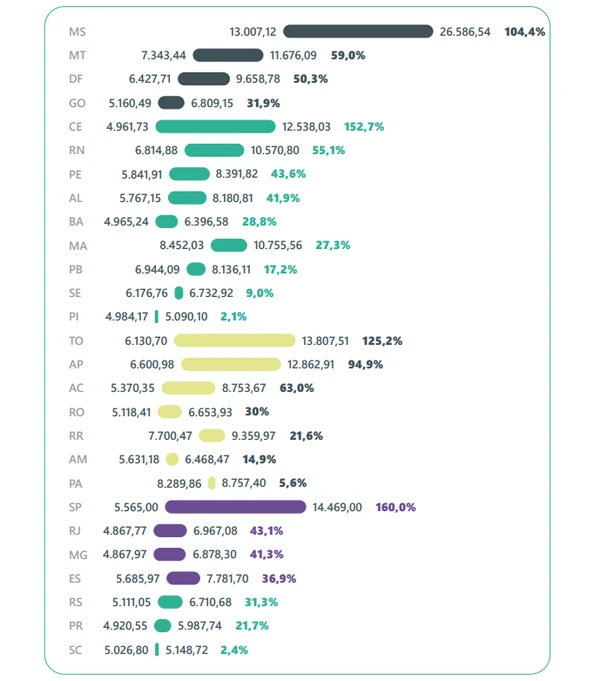This screenshot has height=681, width=600.
Task: Select the dark GO bar
Action: coord(171,103)
